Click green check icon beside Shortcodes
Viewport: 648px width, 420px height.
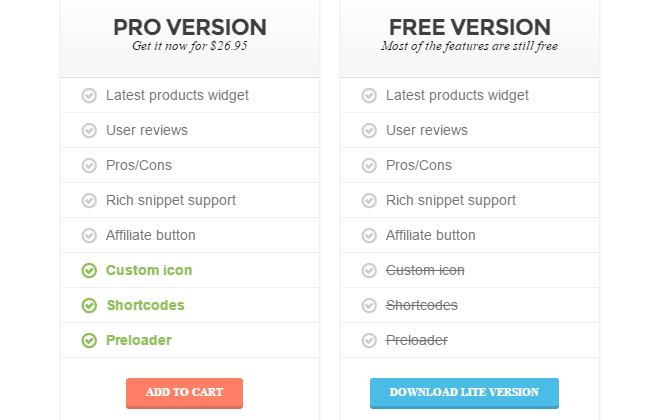click(89, 305)
